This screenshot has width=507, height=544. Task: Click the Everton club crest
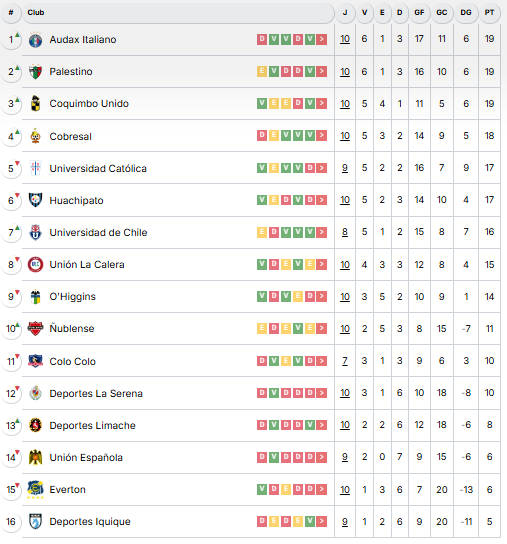35,489
